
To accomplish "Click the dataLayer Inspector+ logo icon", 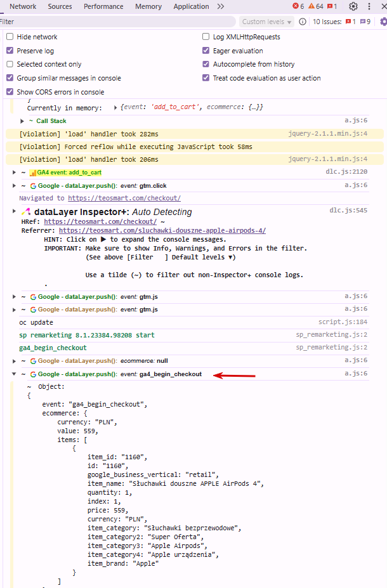I will (26, 212).
